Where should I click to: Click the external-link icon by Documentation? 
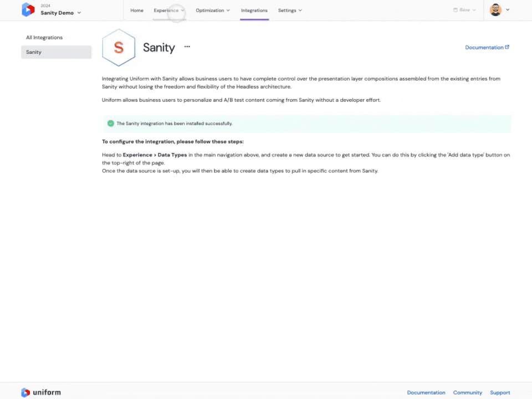point(507,47)
